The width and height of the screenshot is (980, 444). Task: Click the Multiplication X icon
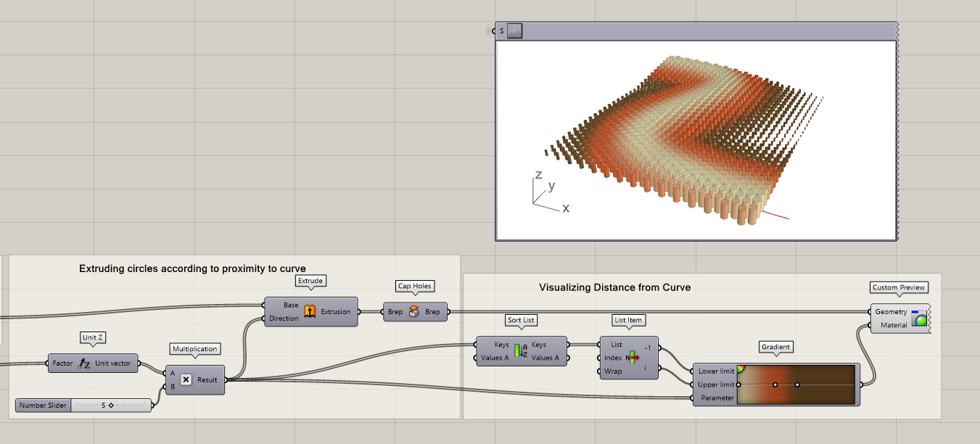pyautogui.click(x=186, y=379)
